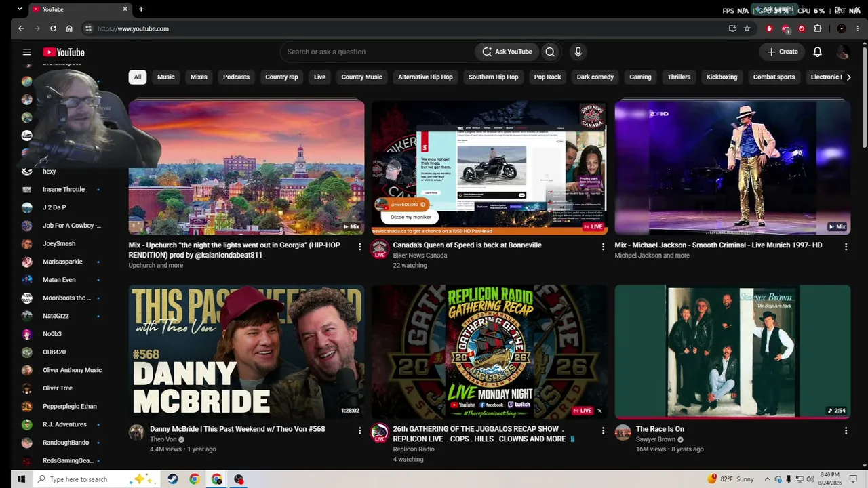View site information icon in address bar
Image resolution: width=868 pixels, height=488 pixels.
pyautogui.click(x=88, y=28)
